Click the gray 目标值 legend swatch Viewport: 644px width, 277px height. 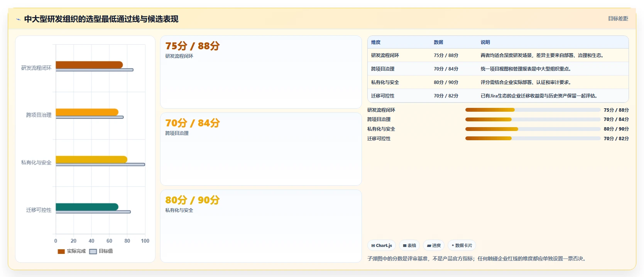click(x=93, y=251)
